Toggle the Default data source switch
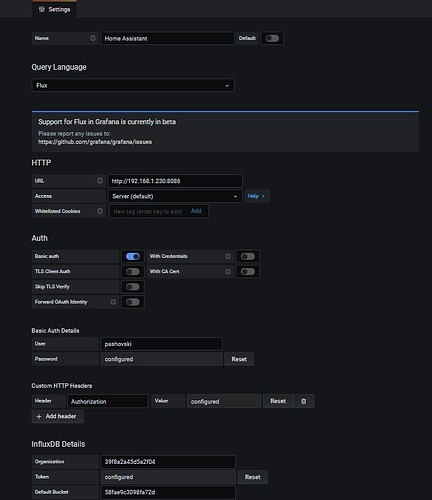 (272, 38)
